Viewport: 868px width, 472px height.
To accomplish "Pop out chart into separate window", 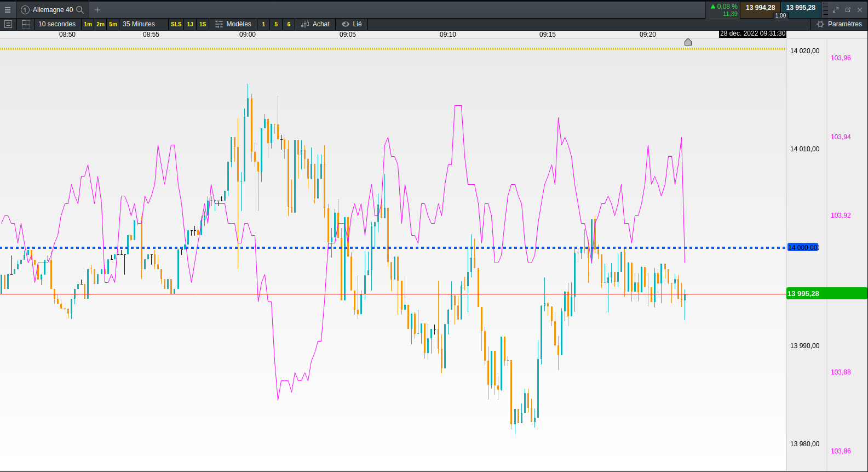I will (848, 10).
